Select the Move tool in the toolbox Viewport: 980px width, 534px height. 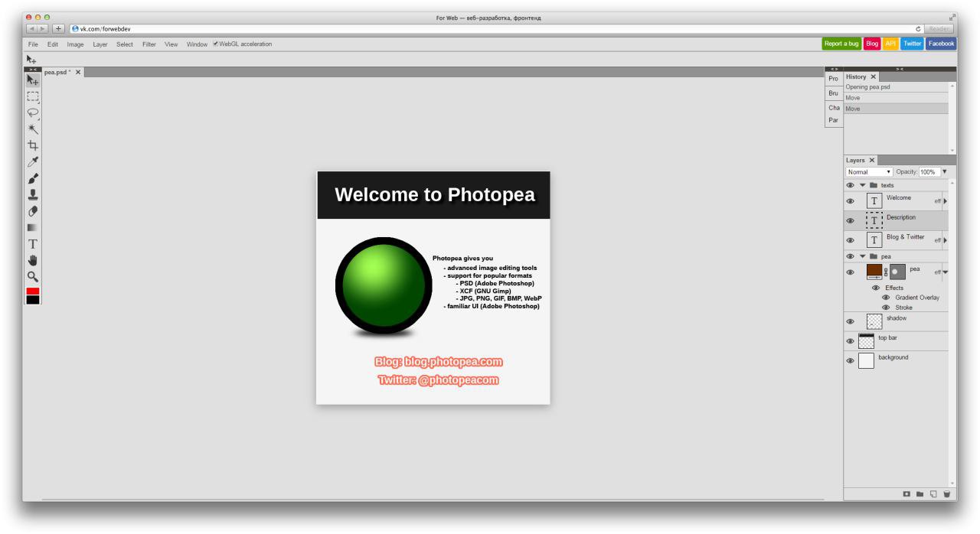click(x=33, y=80)
